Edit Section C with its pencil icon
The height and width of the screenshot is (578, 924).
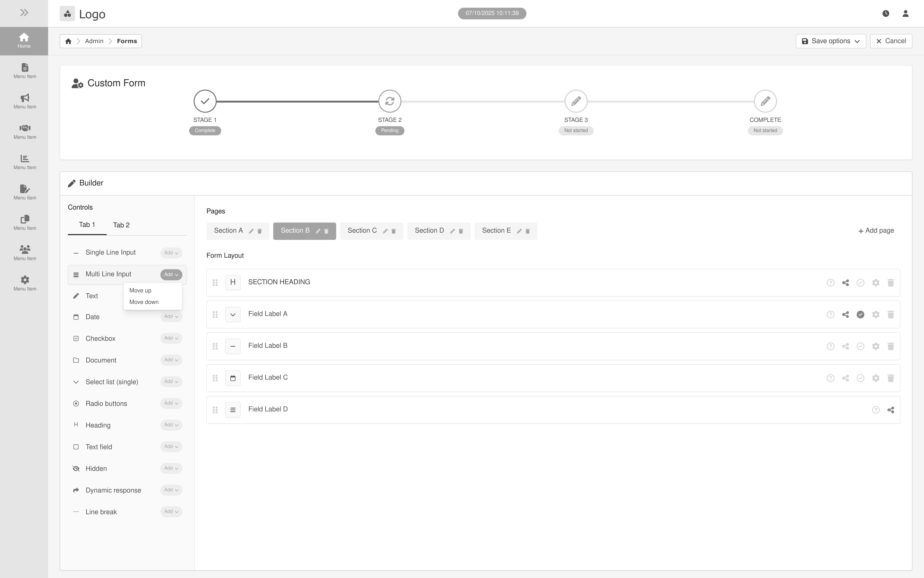[385, 231]
